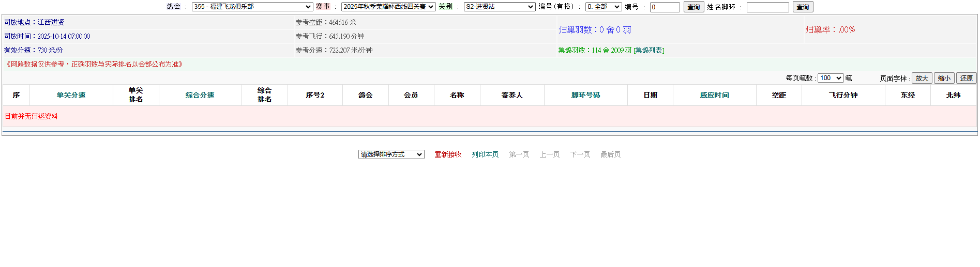Sort by 脚环号码 column header

point(585,95)
